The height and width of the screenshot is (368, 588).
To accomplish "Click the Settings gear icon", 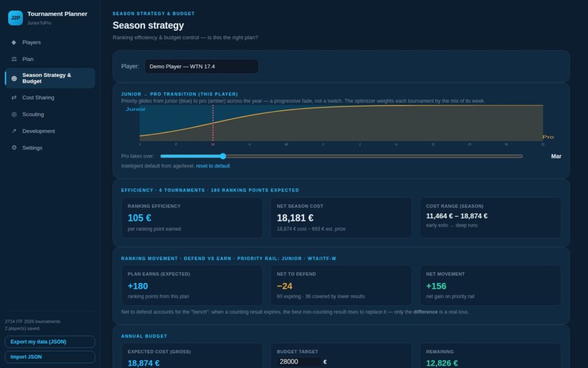I will [14, 148].
